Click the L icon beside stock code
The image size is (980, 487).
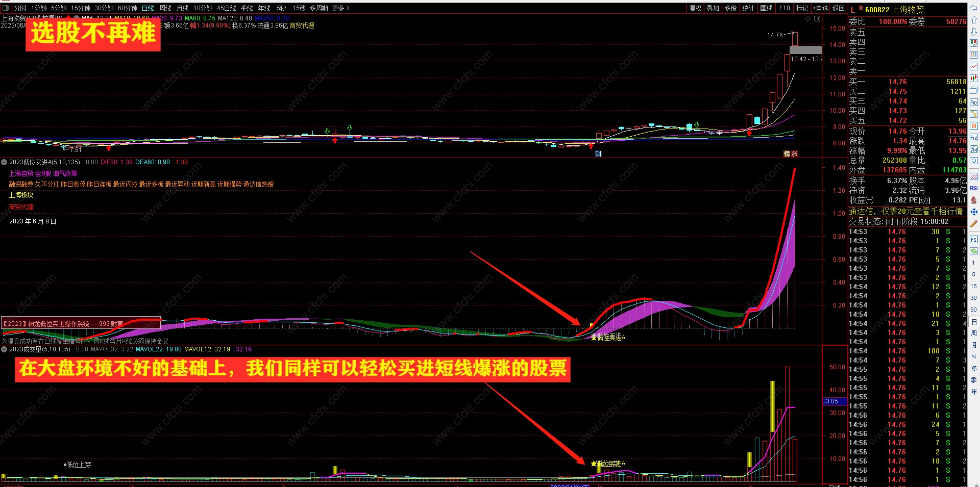point(852,10)
